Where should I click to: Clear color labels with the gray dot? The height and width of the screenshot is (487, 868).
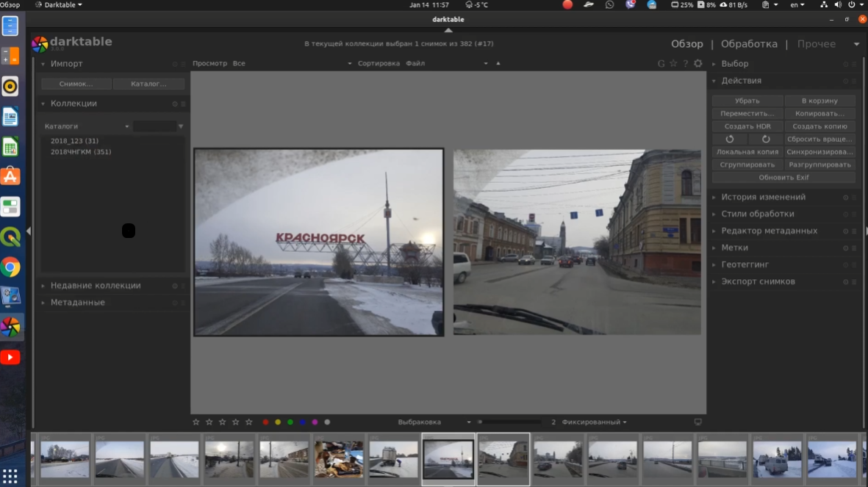click(327, 422)
